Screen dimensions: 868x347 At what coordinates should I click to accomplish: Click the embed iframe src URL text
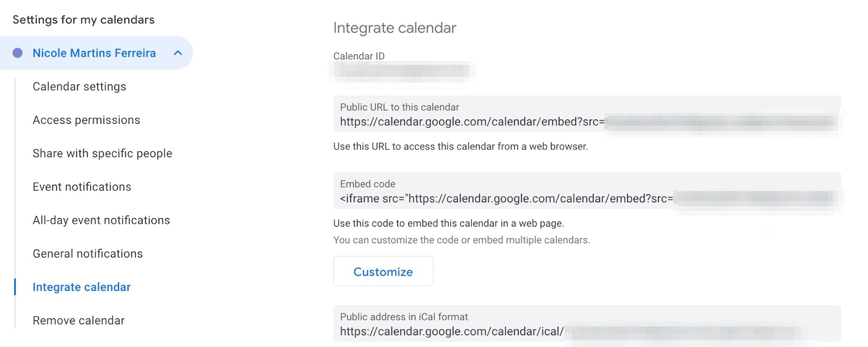pos(506,198)
